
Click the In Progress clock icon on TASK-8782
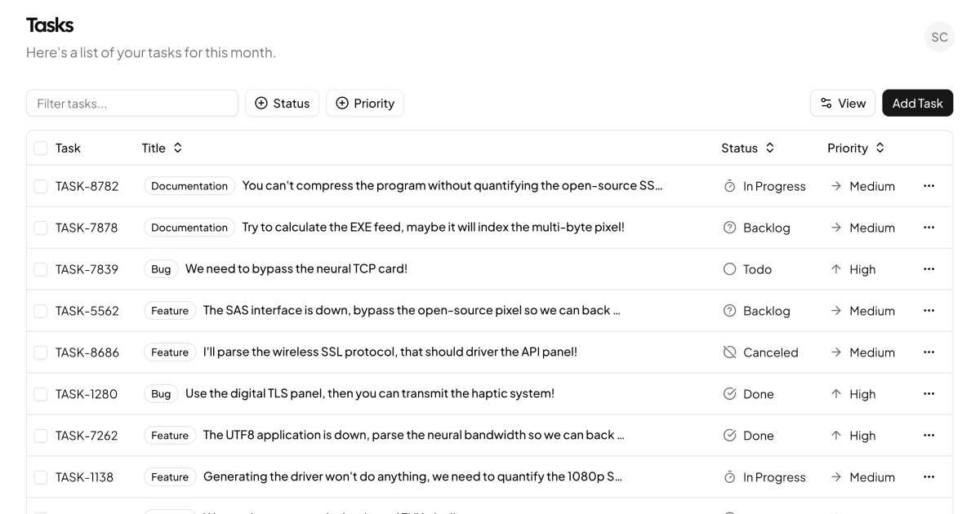[x=731, y=185]
